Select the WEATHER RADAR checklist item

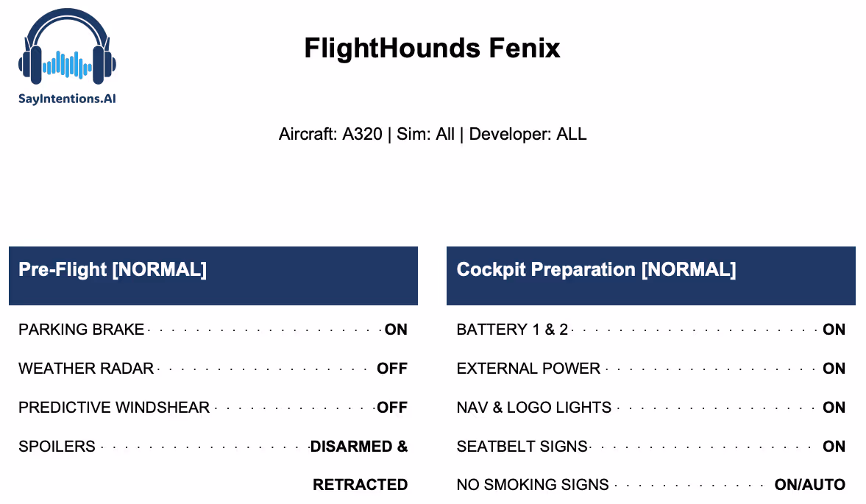86,368
